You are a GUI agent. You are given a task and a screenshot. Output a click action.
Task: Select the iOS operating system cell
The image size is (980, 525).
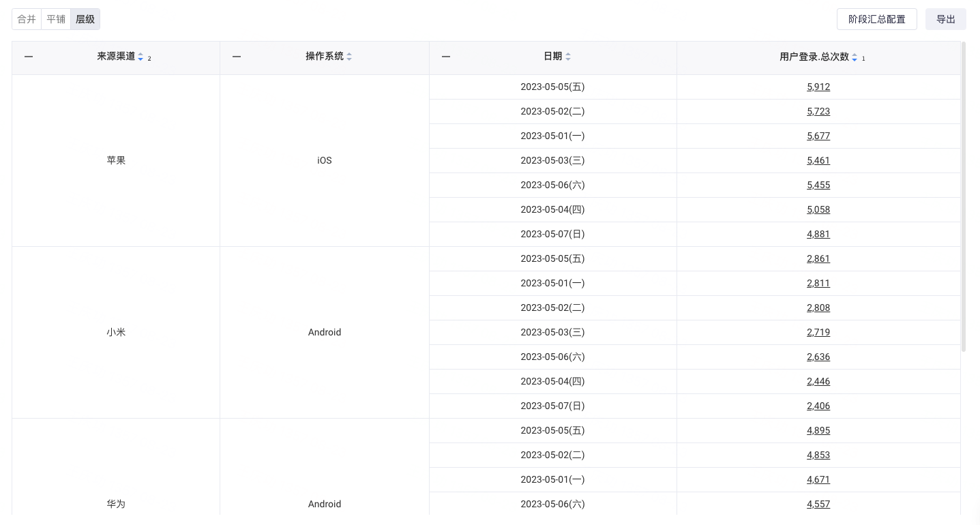pos(325,160)
